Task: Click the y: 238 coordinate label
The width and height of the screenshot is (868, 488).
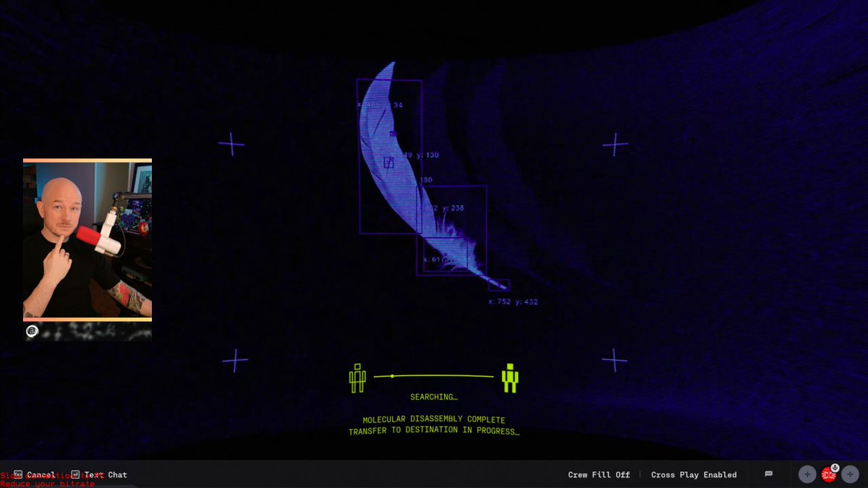Action: pyautogui.click(x=454, y=208)
